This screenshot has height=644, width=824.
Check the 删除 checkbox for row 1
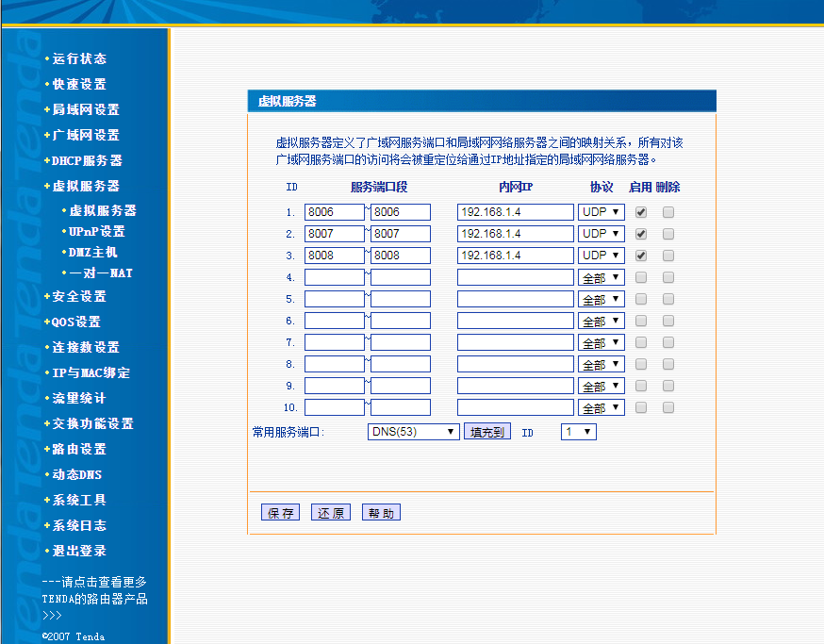(668, 212)
